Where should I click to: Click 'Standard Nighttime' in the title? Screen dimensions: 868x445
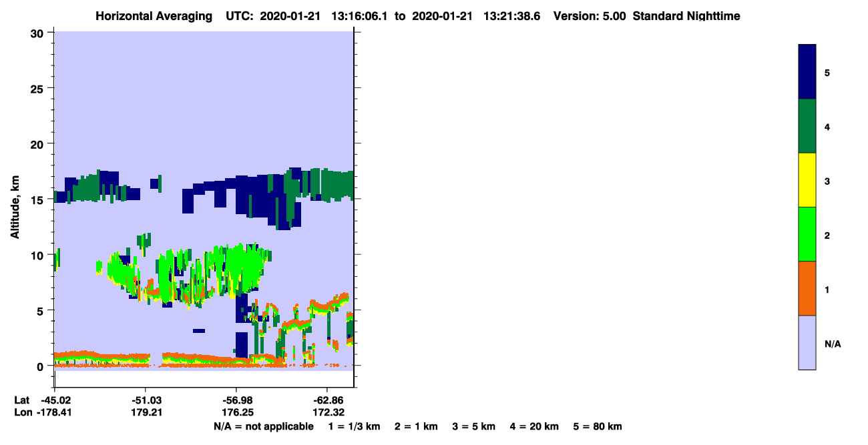click(686, 16)
